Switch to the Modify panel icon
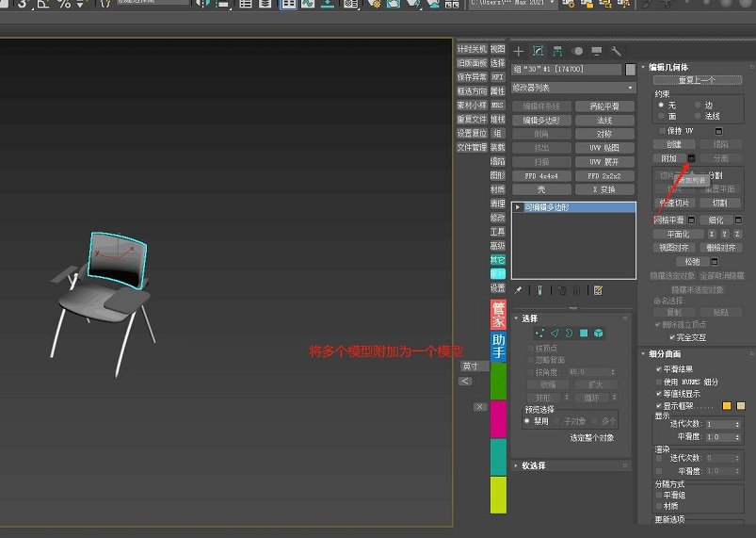The image size is (756, 538). click(539, 51)
